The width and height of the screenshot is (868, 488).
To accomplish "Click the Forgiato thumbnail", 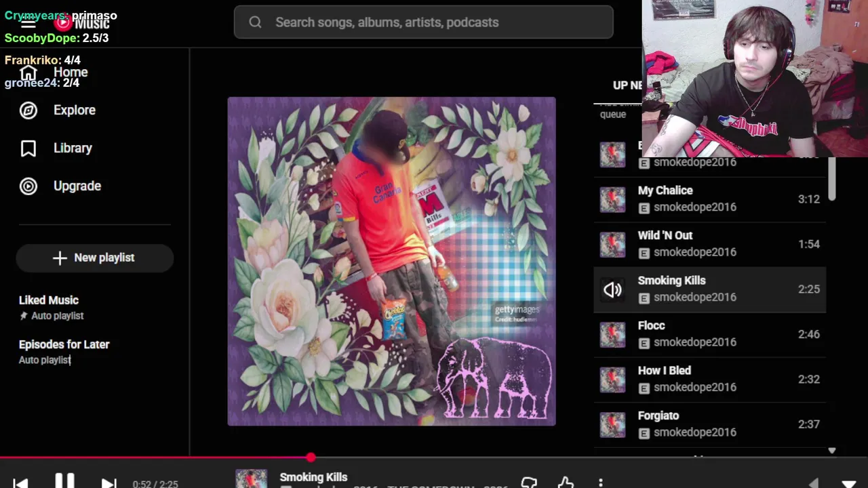I will (x=612, y=424).
